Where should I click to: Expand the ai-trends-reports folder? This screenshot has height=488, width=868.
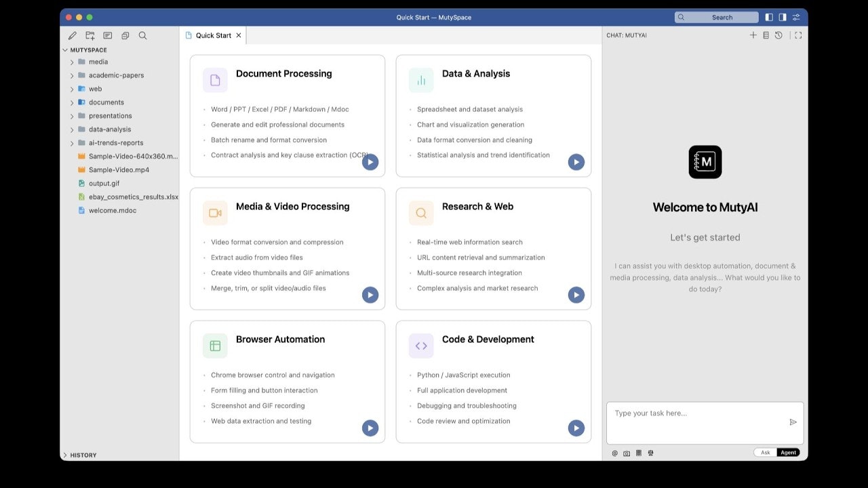point(72,144)
